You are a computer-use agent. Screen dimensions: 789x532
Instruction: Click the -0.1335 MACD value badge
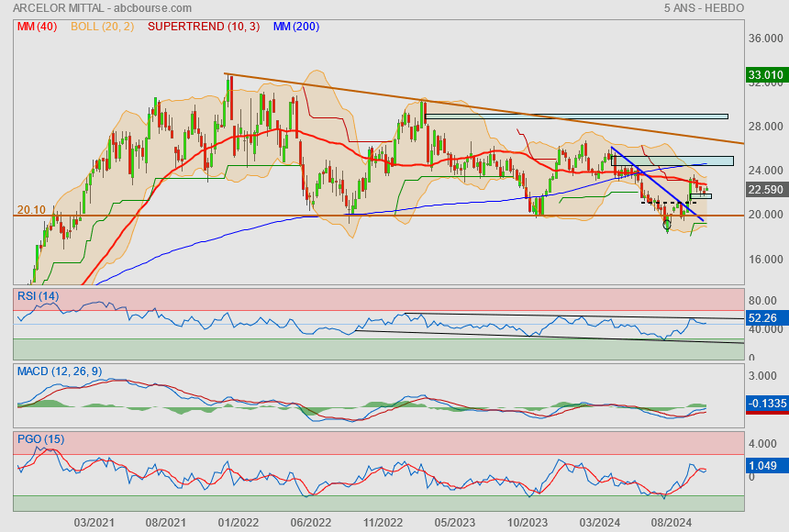[x=767, y=404]
